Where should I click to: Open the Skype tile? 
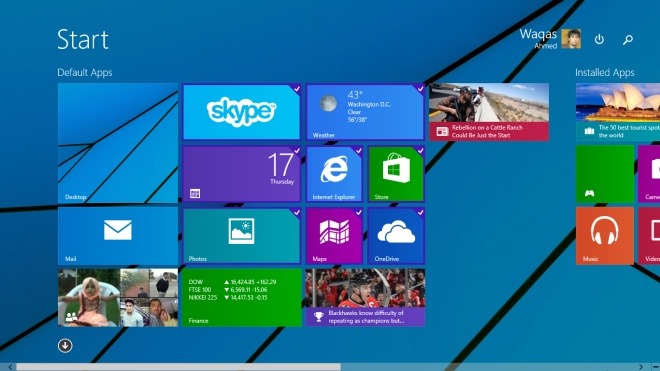(x=241, y=112)
